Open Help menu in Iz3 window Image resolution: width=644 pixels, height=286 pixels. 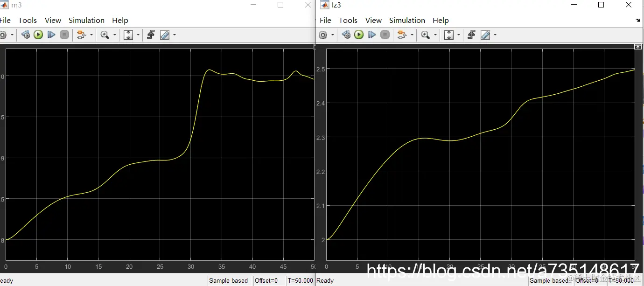point(441,21)
